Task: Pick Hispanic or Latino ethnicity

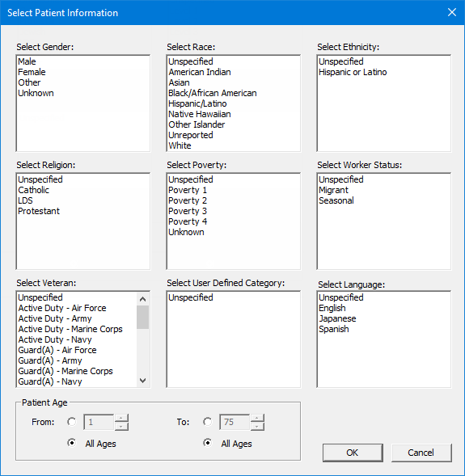Action: (353, 72)
